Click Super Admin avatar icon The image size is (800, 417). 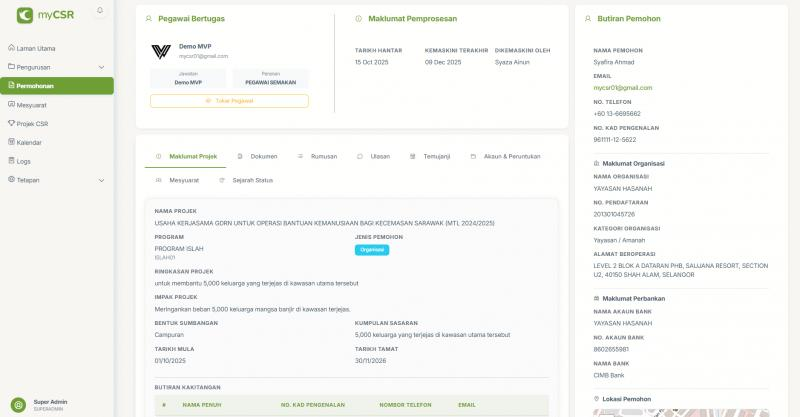[16, 403]
